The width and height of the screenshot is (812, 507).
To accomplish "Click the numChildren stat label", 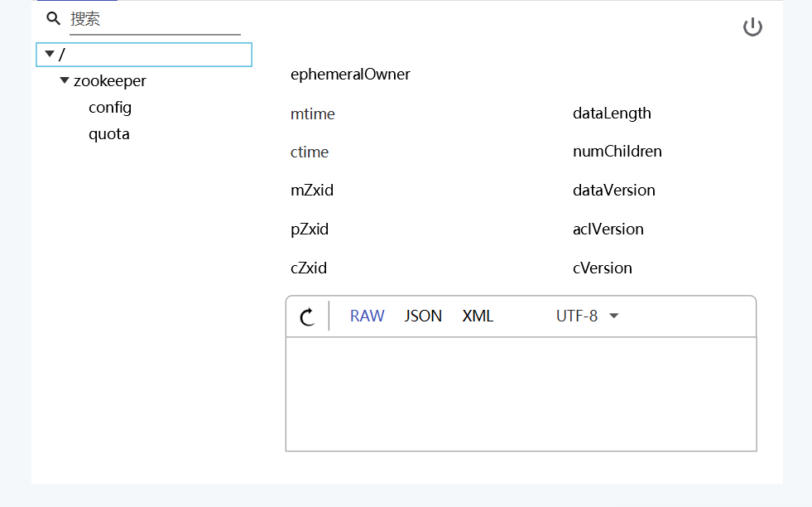I will [x=617, y=151].
